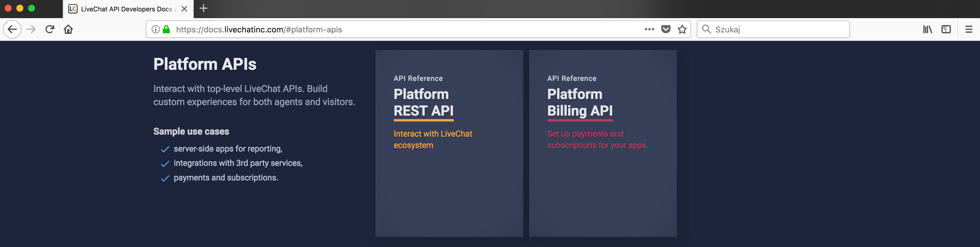Click 'payments and subscriptions.' list item
Screen dimensions: 980x247
coord(226,178)
